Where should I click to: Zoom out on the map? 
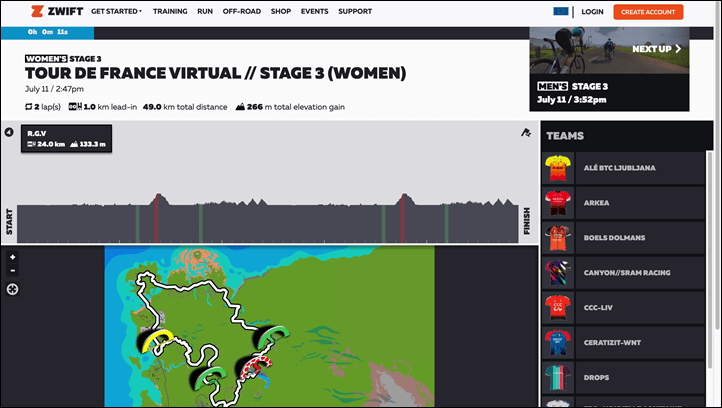point(13,270)
